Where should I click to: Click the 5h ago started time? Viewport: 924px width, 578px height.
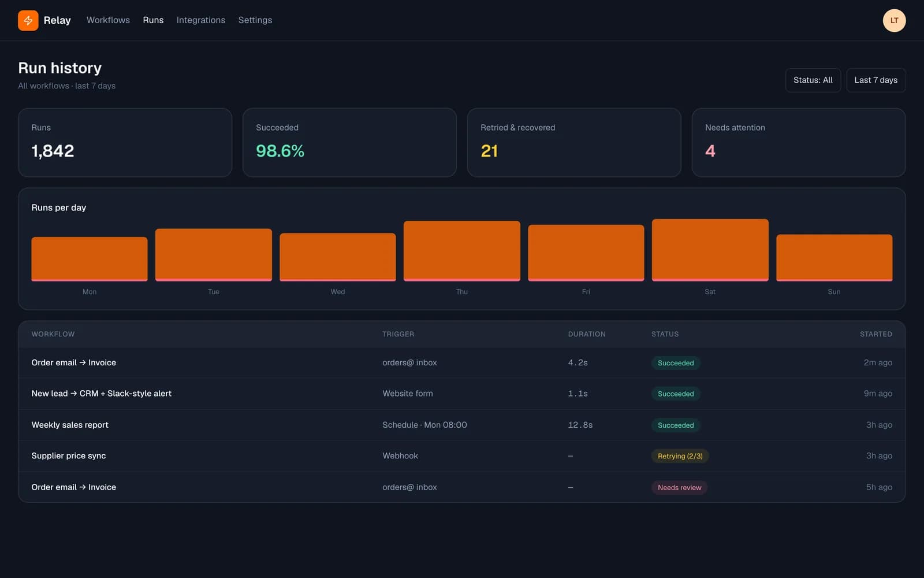tap(879, 487)
